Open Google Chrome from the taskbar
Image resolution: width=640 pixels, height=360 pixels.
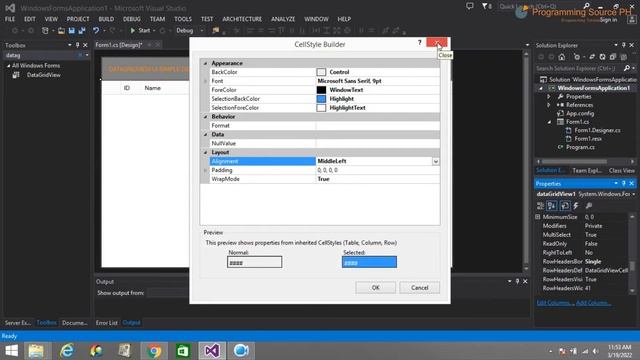154,351
